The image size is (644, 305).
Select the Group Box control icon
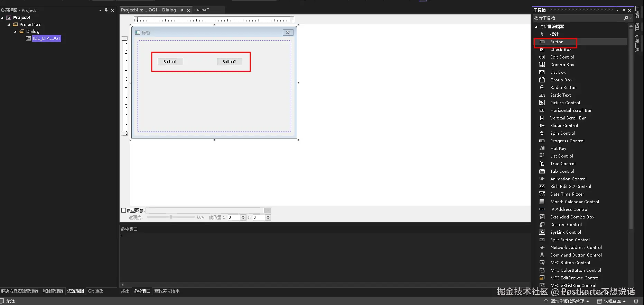tap(542, 80)
